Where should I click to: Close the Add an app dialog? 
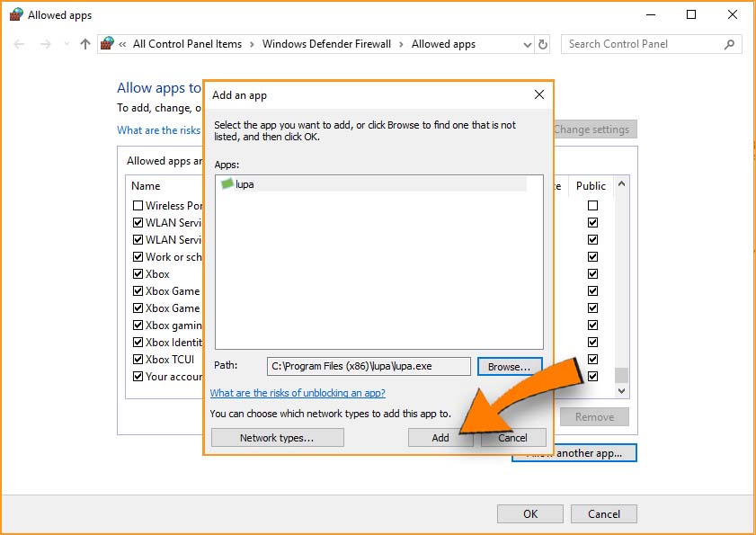(539, 94)
